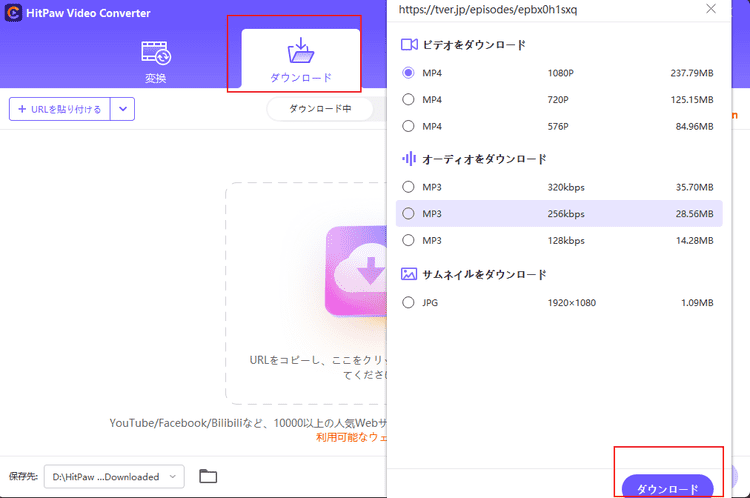This screenshot has height=498, width=750.
Task: Switch to the ダウンロード tab
Action: (300, 59)
